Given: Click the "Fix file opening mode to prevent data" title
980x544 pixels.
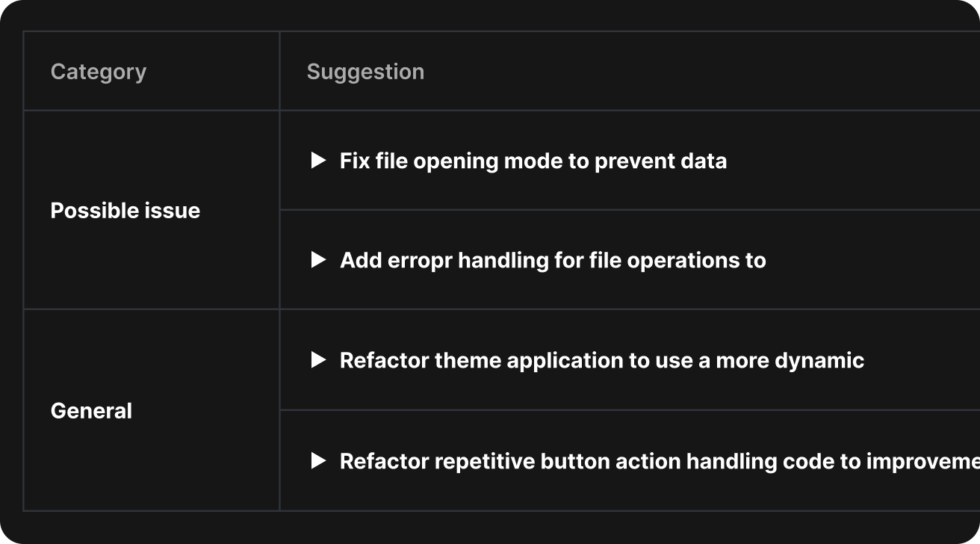Looking at the screenshot, I should pyautogui.click(x=533, y=161).
